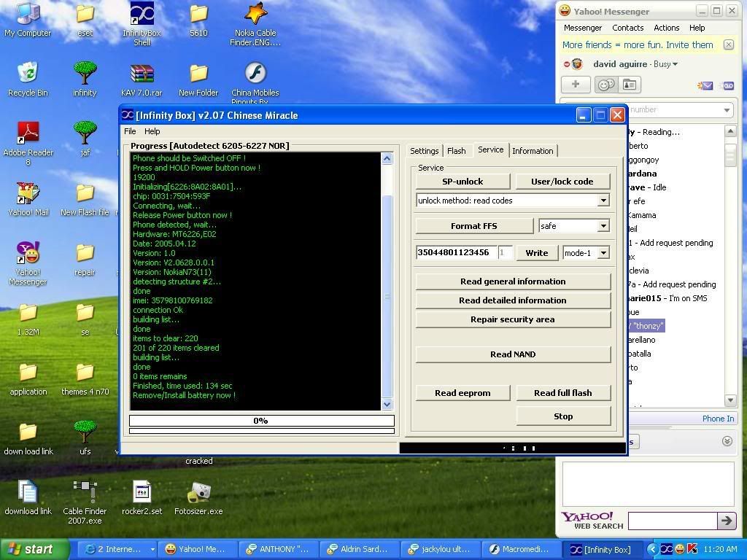
Task: Open Yahoo Messenger address book icon
Action: tap(630, 85)
